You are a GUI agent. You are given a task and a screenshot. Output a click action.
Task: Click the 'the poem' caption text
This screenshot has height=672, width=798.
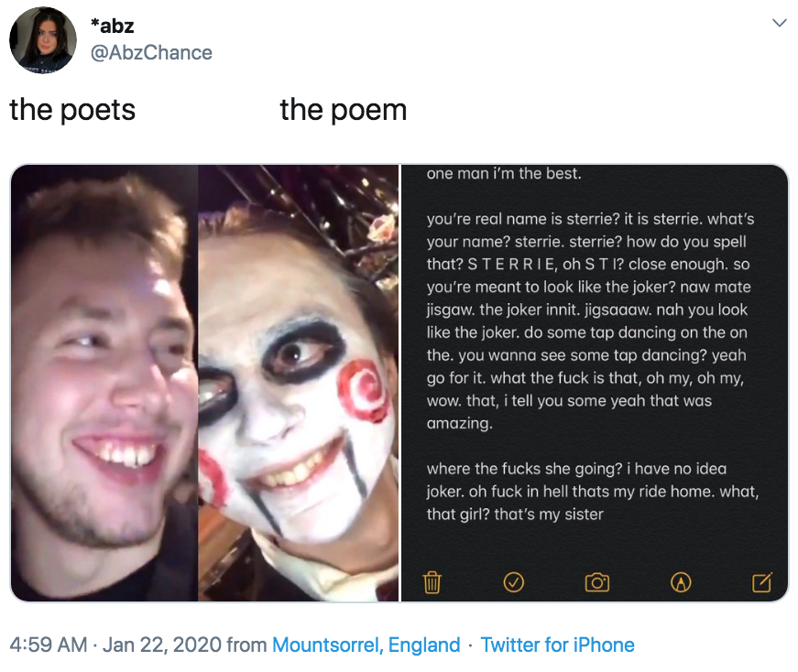pos(343,110)
